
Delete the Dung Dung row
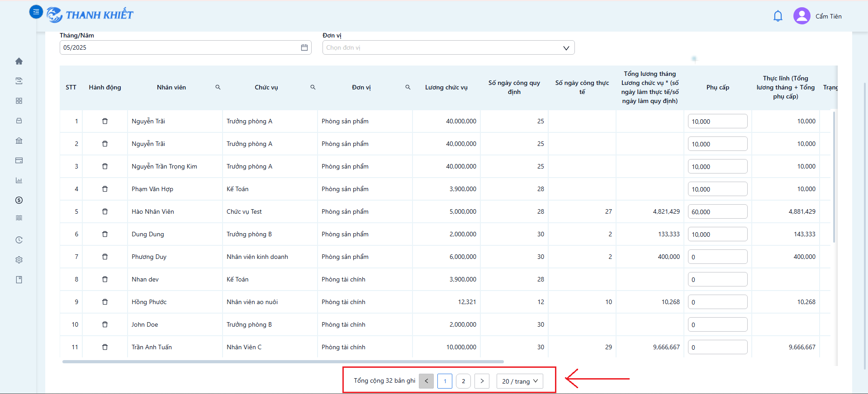tap(105, 234)
